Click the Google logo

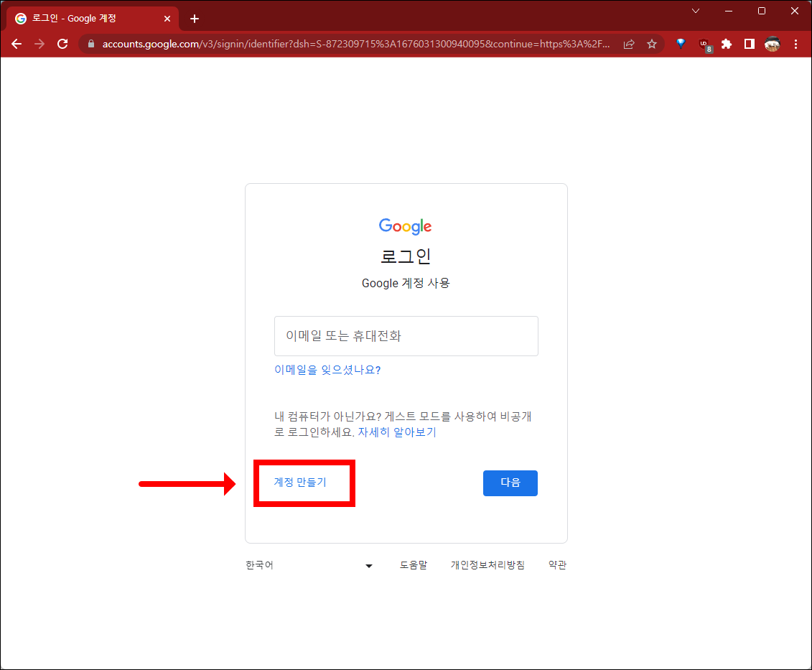tap(405, 226)
